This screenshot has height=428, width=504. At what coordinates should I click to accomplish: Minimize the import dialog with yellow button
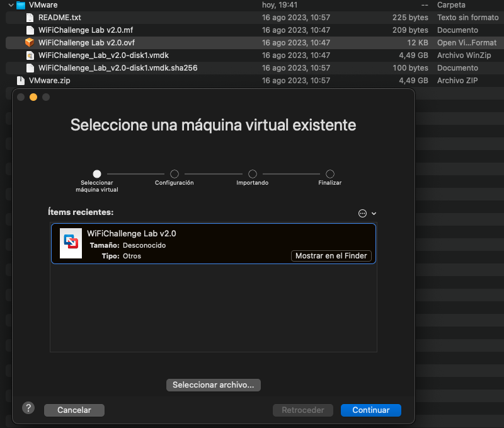point(33,97)
